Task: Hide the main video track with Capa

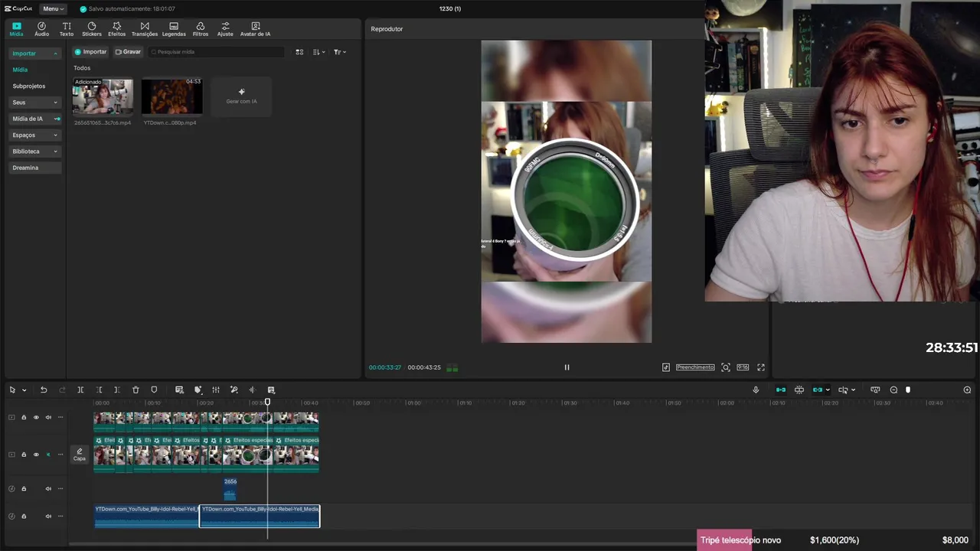Action: [35, 455]
